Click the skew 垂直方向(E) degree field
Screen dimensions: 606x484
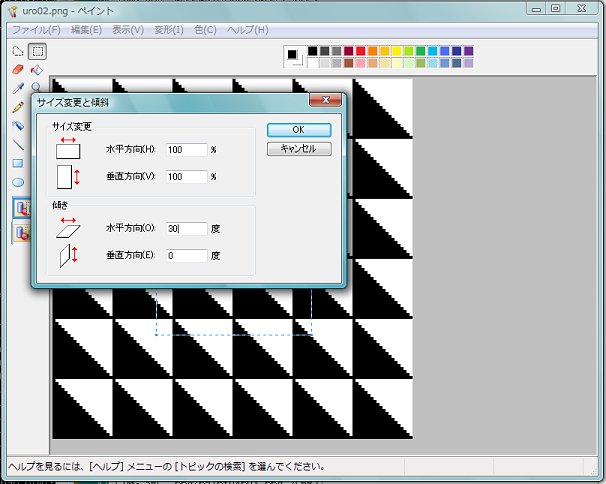[x=186, y=255]
